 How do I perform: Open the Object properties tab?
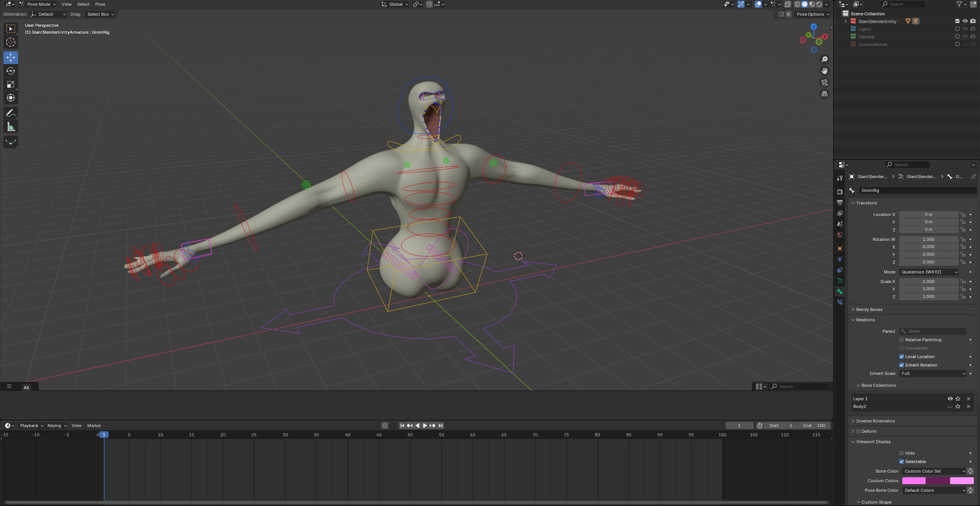tap(840, 248)
